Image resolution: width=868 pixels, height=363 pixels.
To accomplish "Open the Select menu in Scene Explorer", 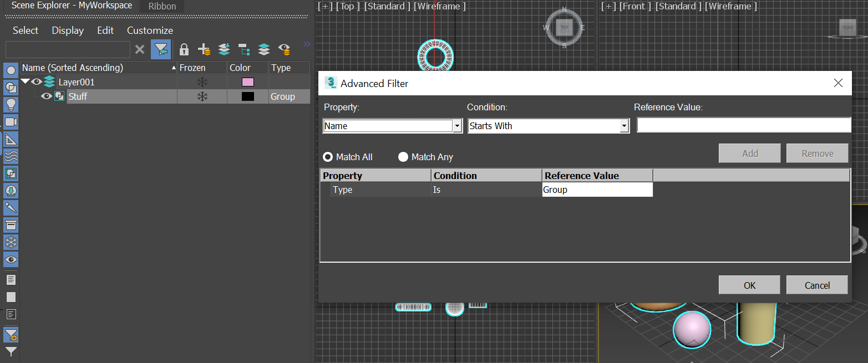I will pos(26,30).
